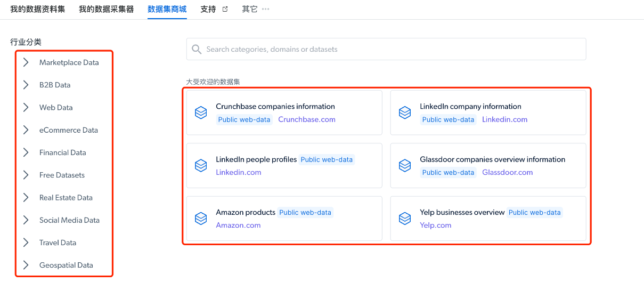The image size is (644, 282).
Task: Click the Crunchbase dataset stack icon
Action: pyautogui.click(x=201, y=113)
